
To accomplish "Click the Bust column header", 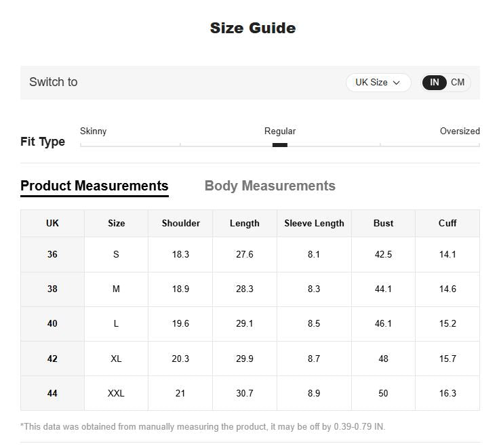I will [383, 224].
